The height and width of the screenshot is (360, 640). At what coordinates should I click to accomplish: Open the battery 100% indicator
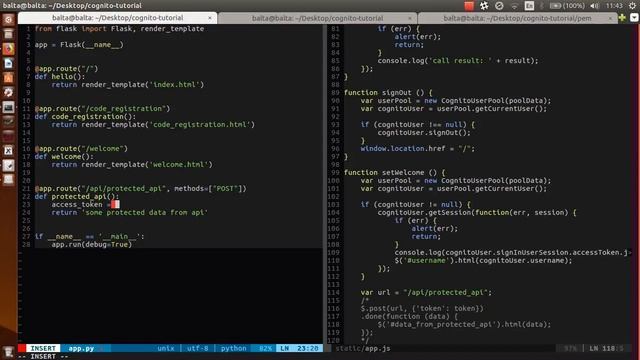coord(567,6)
